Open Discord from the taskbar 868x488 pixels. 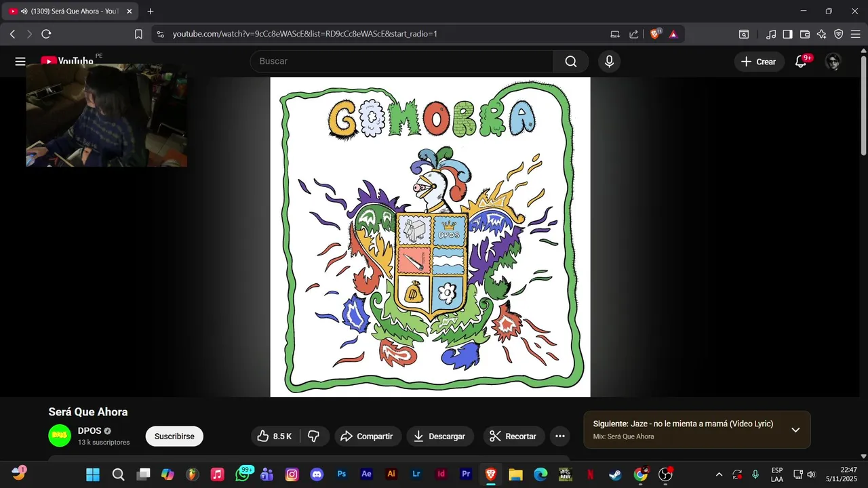(x=317, y=474)
